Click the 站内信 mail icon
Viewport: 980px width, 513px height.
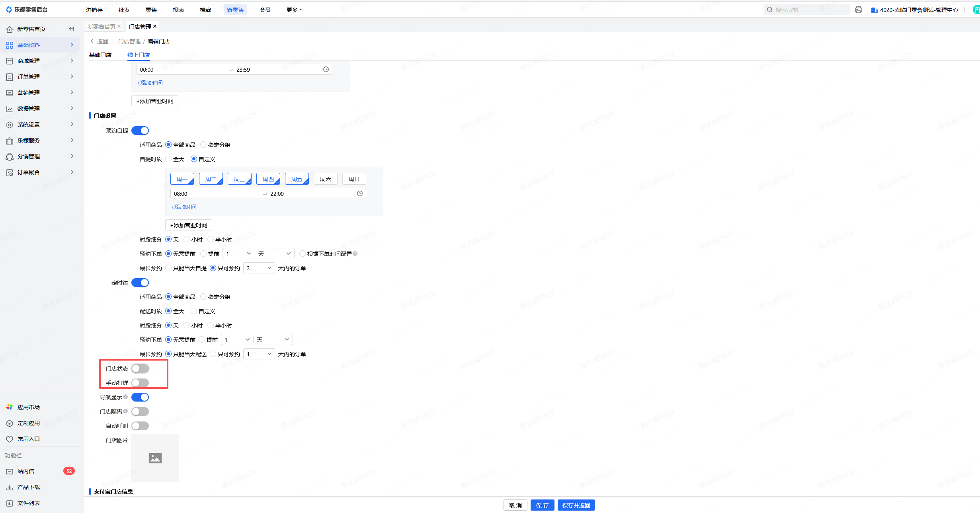click(x=10, y=471)
